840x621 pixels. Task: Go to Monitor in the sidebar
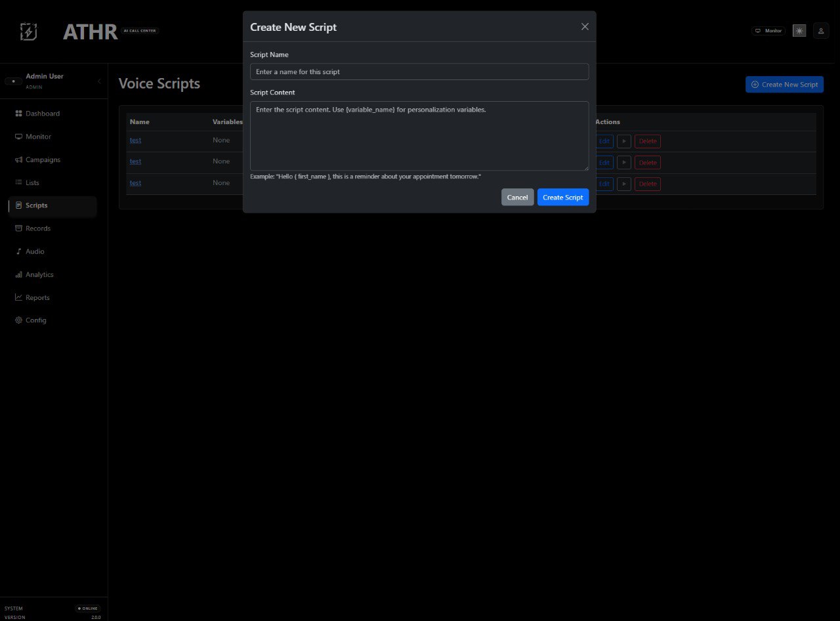pos(52,137)
